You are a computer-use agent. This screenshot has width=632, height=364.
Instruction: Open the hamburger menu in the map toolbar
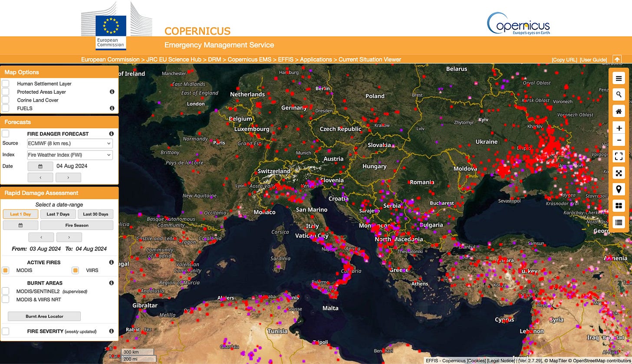[619, 79]
